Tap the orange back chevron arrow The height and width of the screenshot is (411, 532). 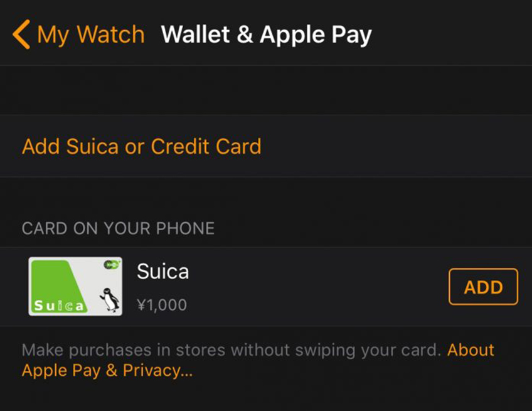click(x=21, y=35)
